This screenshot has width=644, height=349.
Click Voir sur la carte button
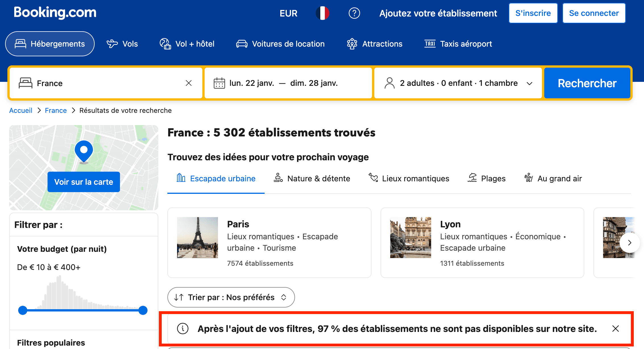pos(84,182)
